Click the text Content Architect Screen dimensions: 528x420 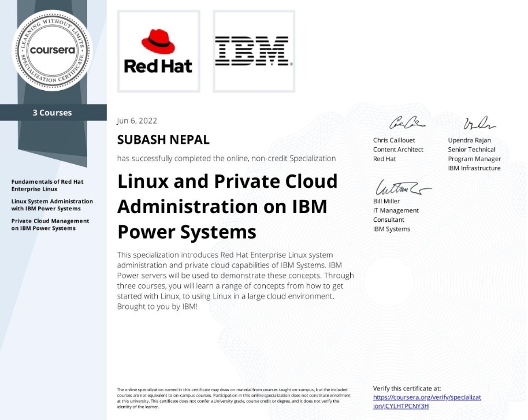[398, 150]
